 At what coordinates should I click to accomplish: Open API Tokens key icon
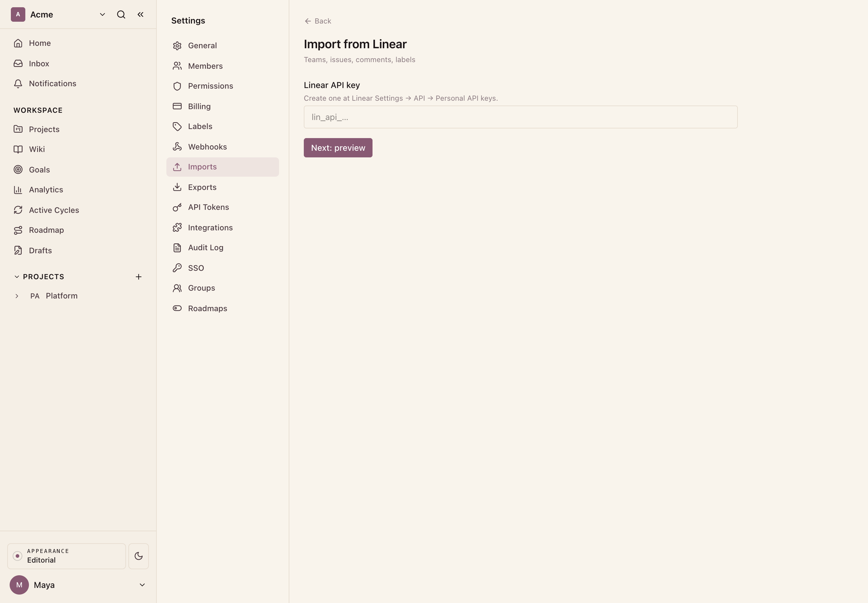[x=177, y=207]
